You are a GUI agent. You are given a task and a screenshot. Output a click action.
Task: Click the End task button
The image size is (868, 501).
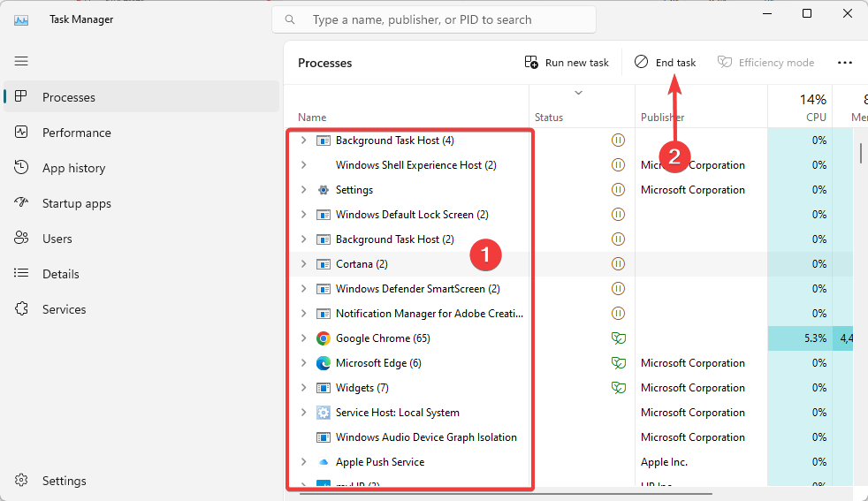(x=666, y=63)
